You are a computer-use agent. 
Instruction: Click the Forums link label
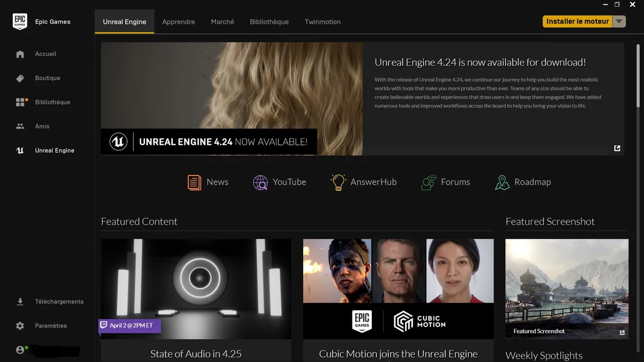click(456, 182)
